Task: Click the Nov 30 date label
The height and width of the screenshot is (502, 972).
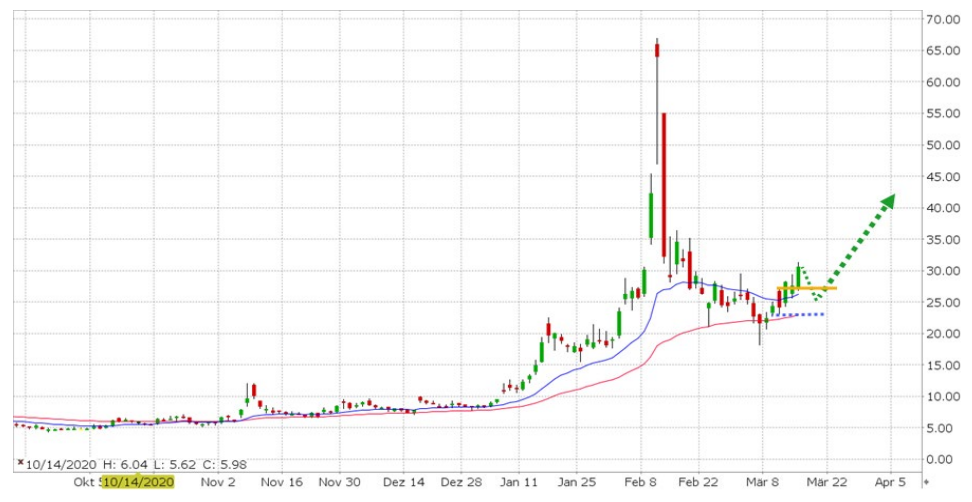Action: pos(339,482)
